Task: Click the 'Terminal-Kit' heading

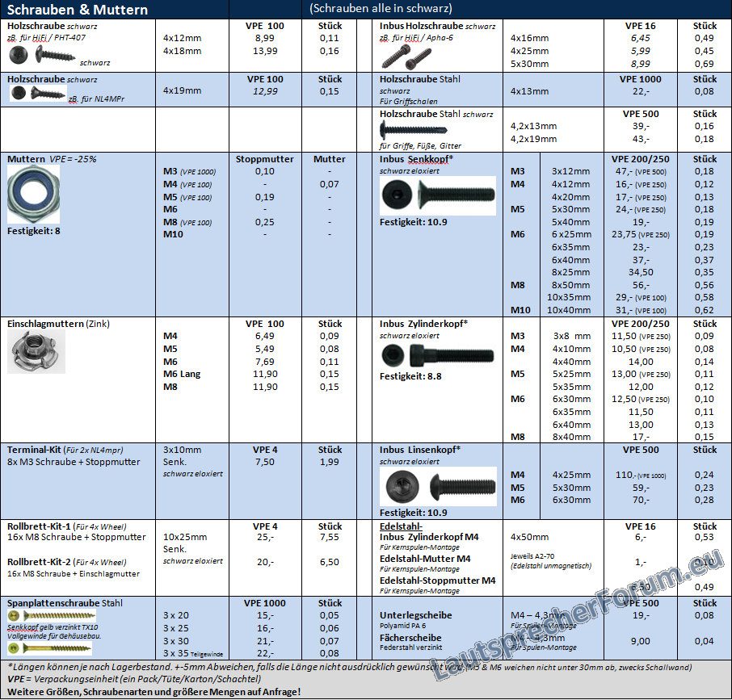Action: [x=34, y=450]
